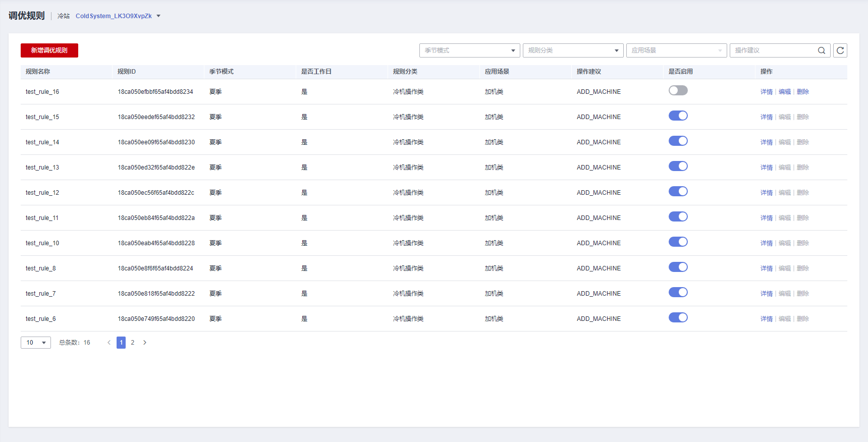This screenshot has height=442, width=868.
Task: Click the 调优规则 page title
Action: tap(27, 16)
